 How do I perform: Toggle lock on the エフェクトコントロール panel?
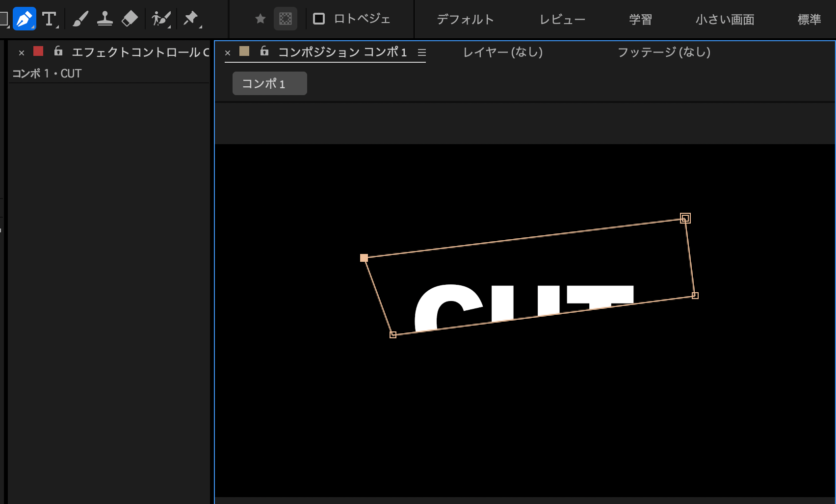tap(58, 51)
